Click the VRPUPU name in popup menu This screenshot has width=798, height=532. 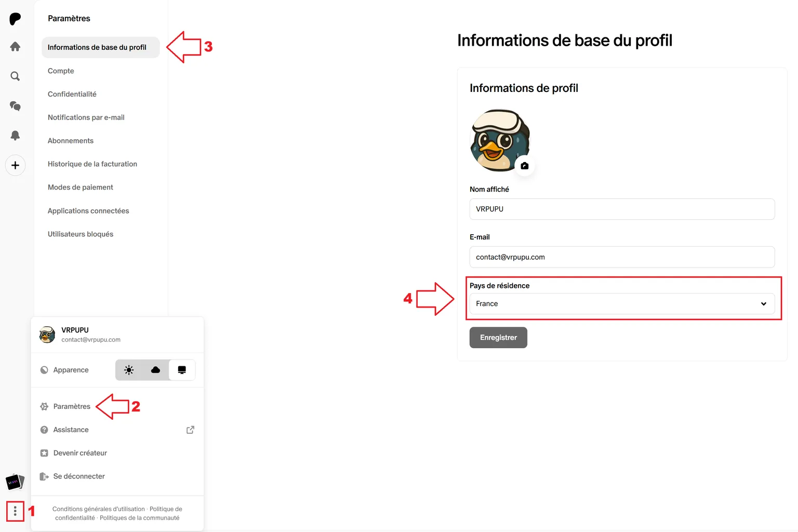pos(75,330)
